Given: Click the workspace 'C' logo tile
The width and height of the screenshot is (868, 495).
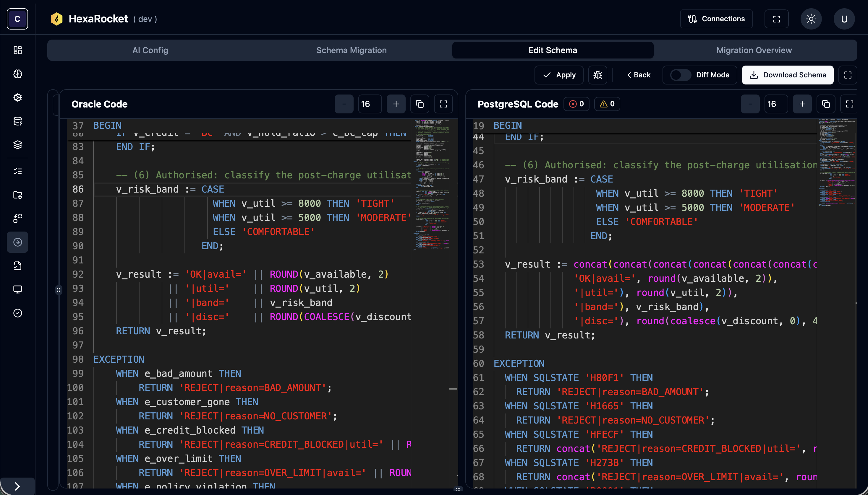Looking at the screenshot, I should [x=17, y=19].
